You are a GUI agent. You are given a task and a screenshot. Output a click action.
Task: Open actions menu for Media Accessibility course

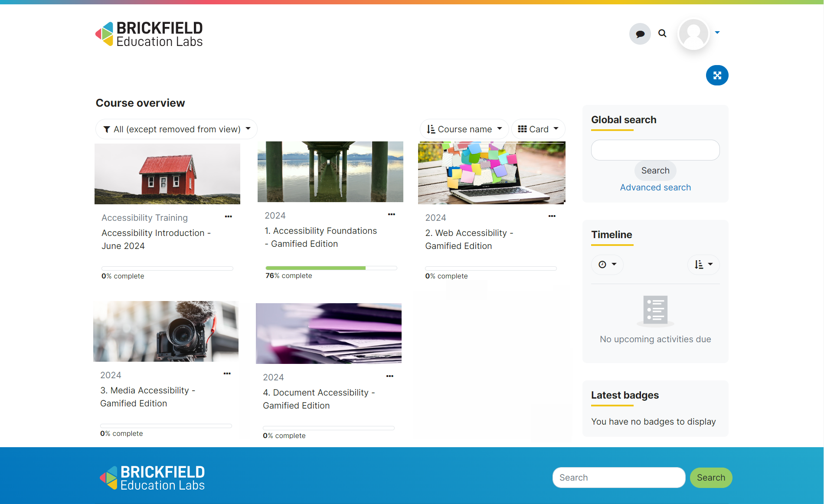[227, 373]
